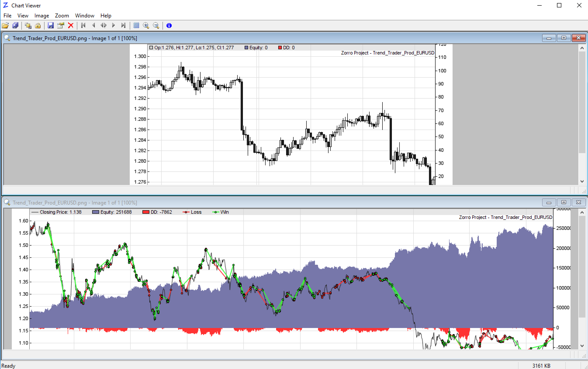Open the Help menu
This screenshot has height=369, width=588.
105,16
